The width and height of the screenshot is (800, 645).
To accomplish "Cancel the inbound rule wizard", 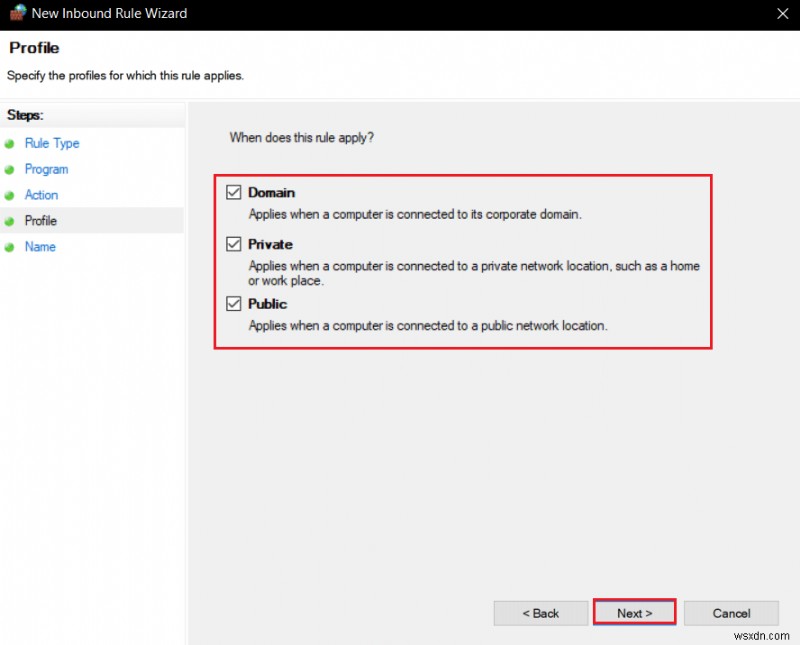I will (x=731, y=613).
